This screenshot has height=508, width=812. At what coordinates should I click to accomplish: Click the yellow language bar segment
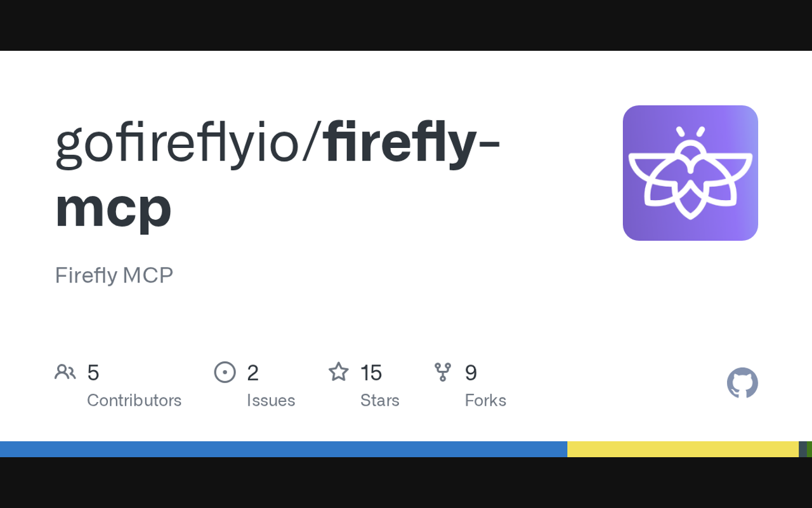click(x=683, y=449)
